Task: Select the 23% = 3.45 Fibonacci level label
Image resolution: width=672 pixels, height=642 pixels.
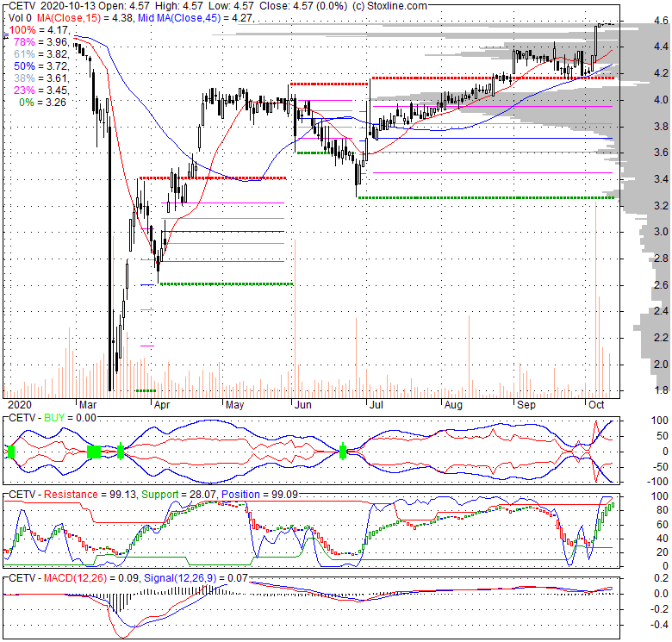Action: coord(41,90)
